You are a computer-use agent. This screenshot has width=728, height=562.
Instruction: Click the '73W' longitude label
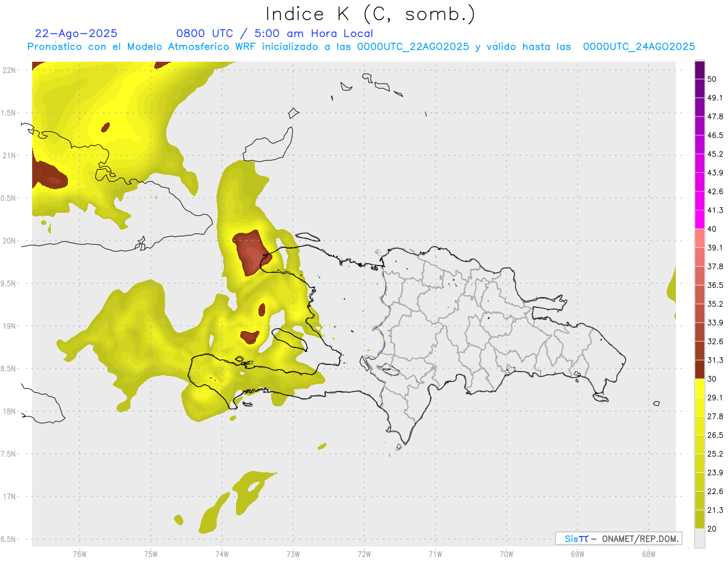tap(293, 554)
